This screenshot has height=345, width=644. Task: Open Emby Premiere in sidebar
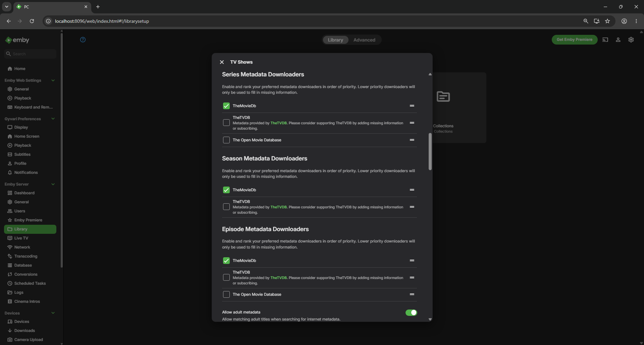point(30,220)
